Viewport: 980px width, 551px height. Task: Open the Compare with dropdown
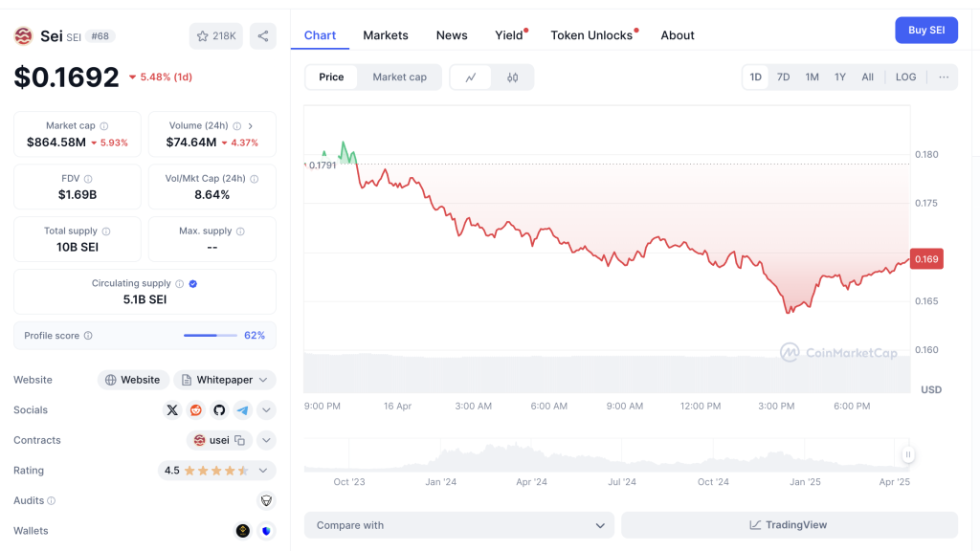click(x=459, y=525)
